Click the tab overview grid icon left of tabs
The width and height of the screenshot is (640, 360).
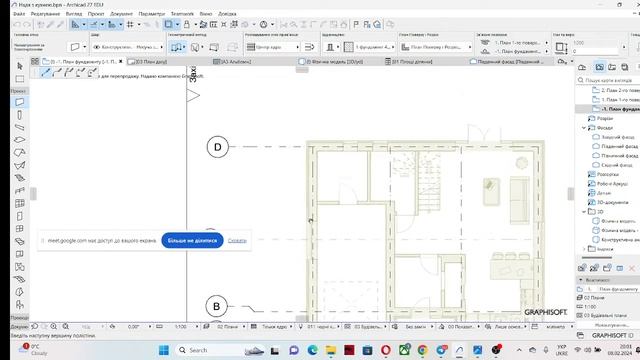[x=35, y=62]
